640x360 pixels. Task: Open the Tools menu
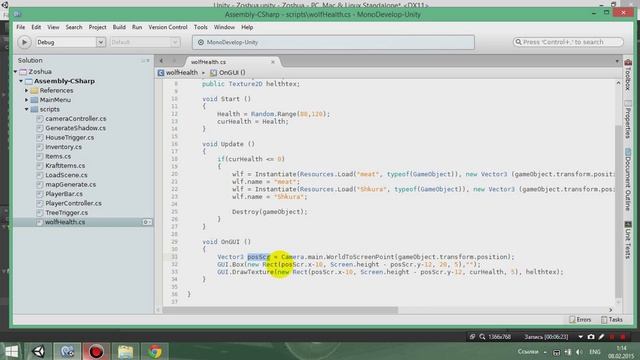point(200,27)
